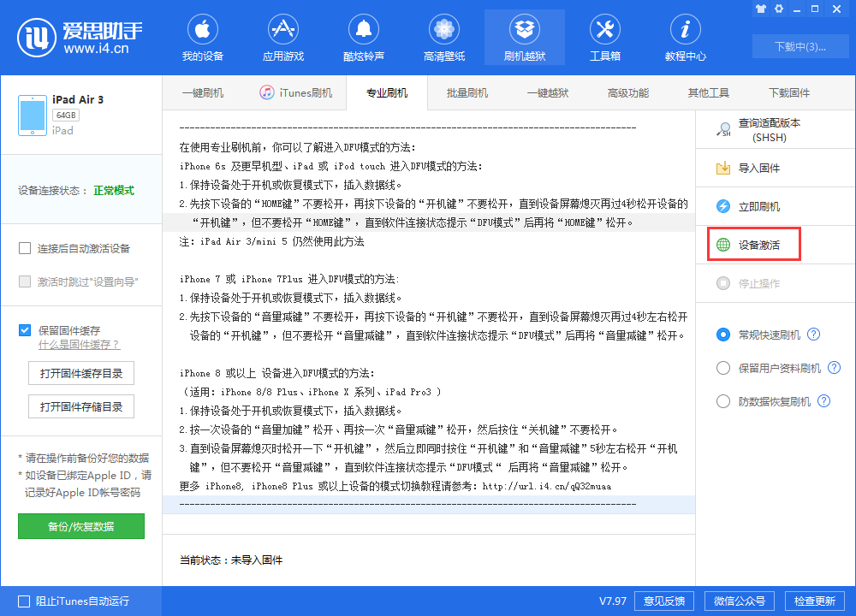This screenshot has width=856, height=616.
Task: Click the 检查更新 update check button
Action: [x=815, y=601]
